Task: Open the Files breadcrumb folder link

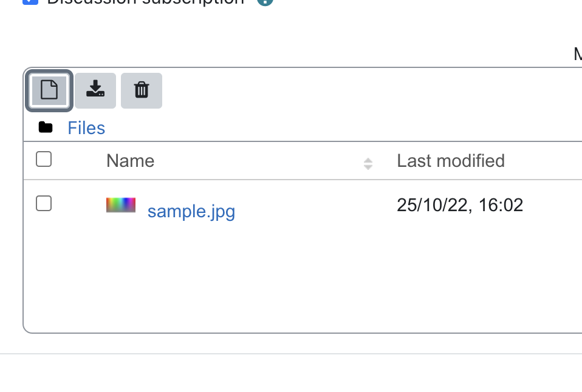Action: pyautogui.click(x=86, y=128)
